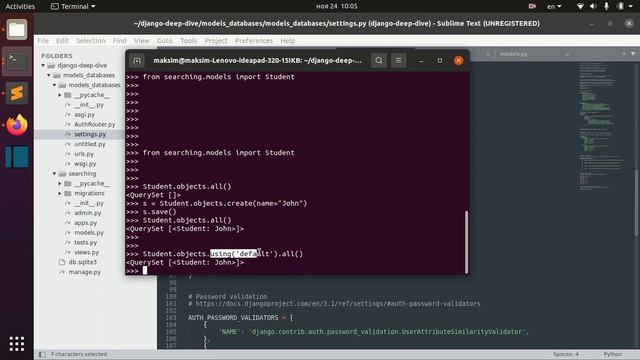This screenshot has height=360, width=640.
Task: Open admin.py in sidebar
Action: [87, 213]
